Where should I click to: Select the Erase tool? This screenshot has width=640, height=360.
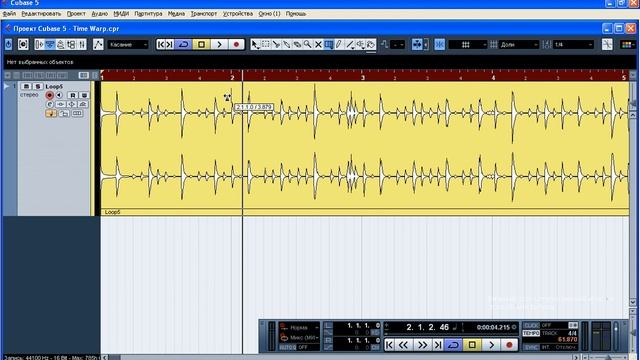click(x=297, y=44)
